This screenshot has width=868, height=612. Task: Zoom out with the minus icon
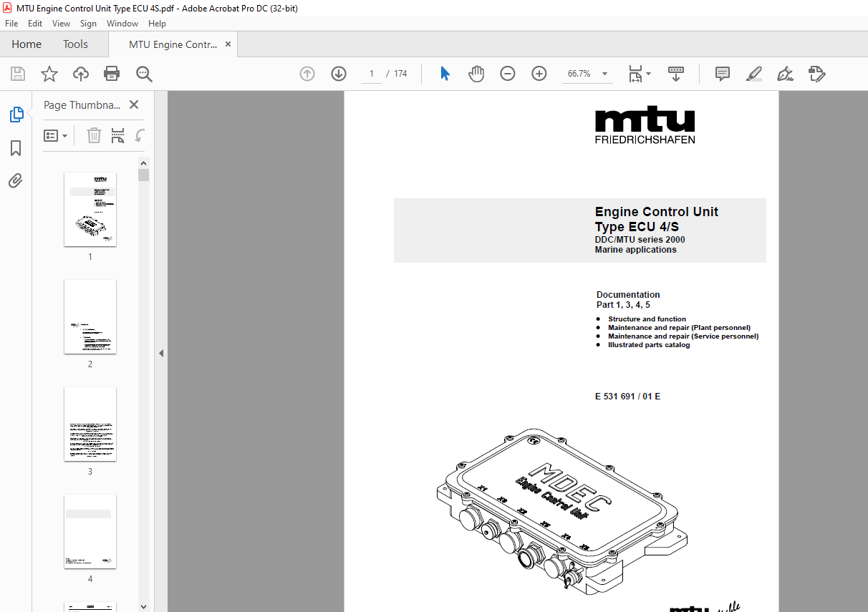pos(508,74)
